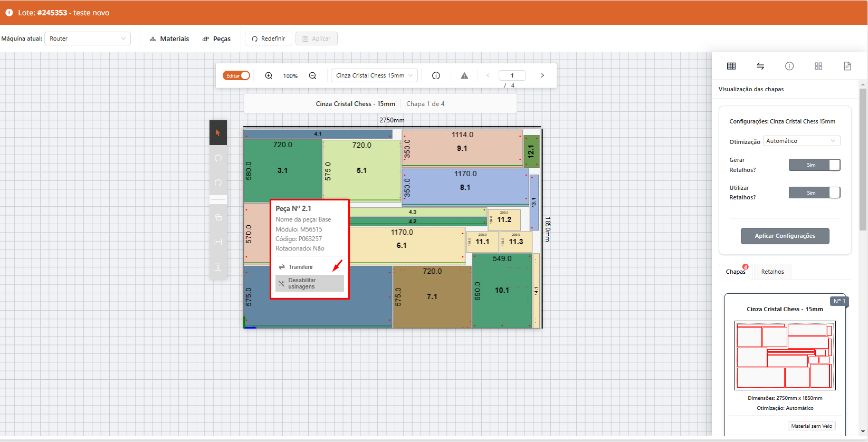The height and width of the screenshot is (442, 868).
Task: Switch to the Retalhos tab
Action: tap(772, 272)
